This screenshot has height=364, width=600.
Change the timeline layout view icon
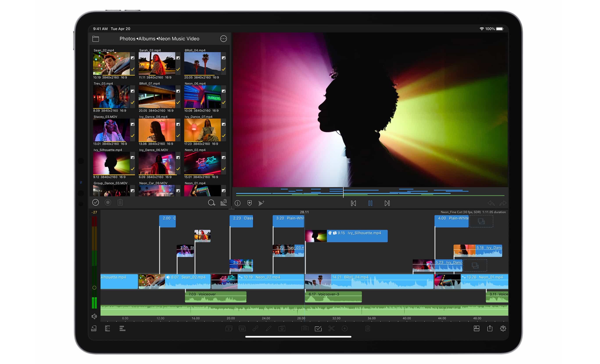tap(476, 328)
